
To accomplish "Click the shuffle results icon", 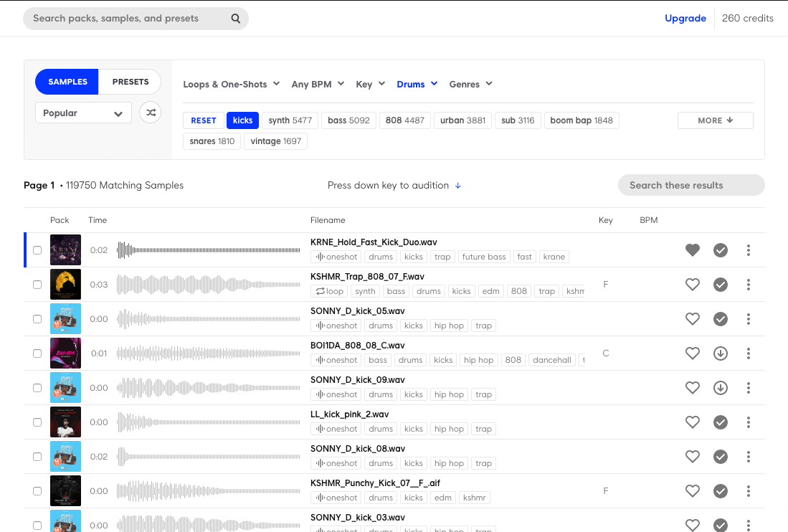I will 150,113.
